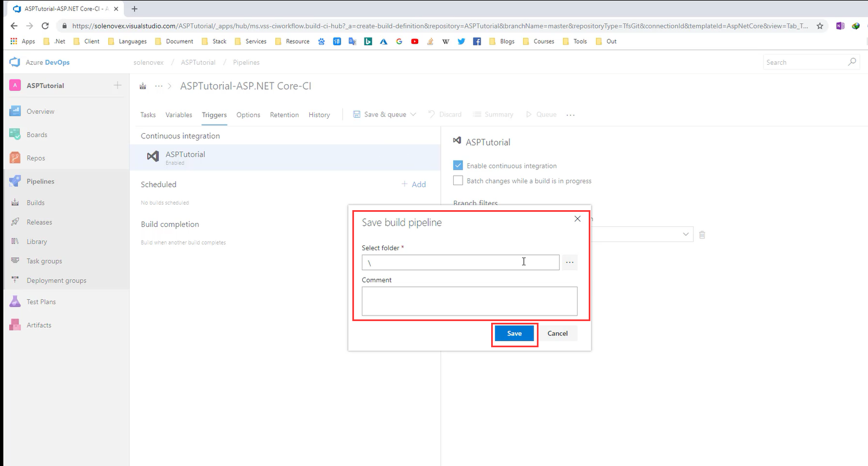Click the Select folder input field

(x=460, y=262)
